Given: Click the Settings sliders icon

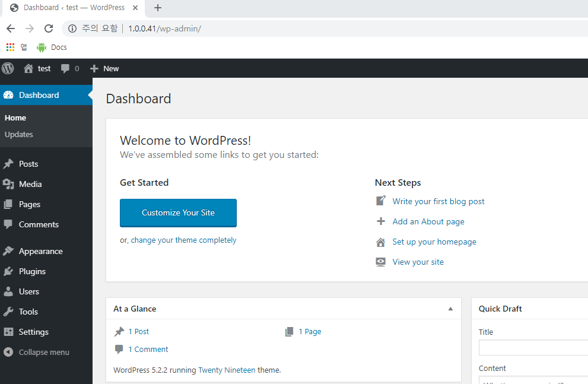Looking at the screenshot, I should [x=8, y=332].
